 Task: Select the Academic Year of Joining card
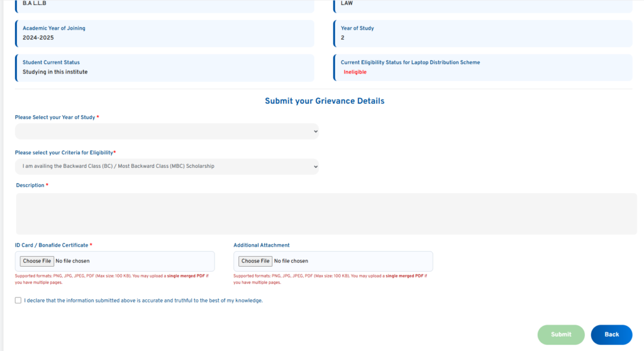tap(165, 33)
